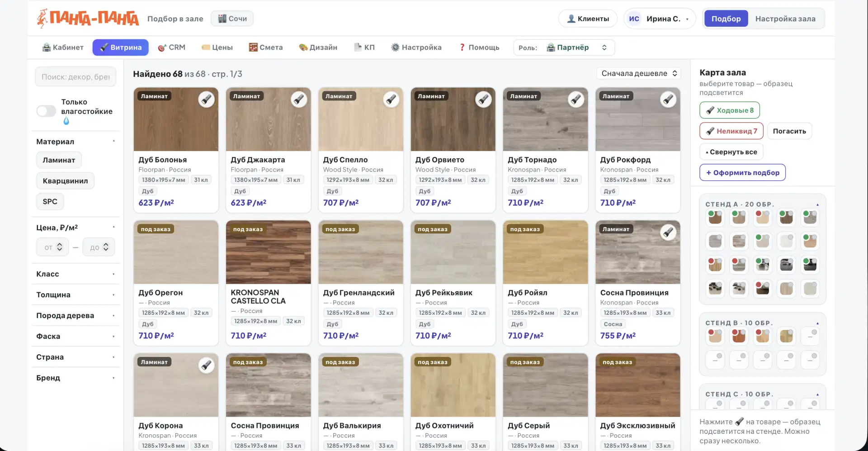
Task: Click the Дуб Эксклюзивный product title
Action: point(637,426)
